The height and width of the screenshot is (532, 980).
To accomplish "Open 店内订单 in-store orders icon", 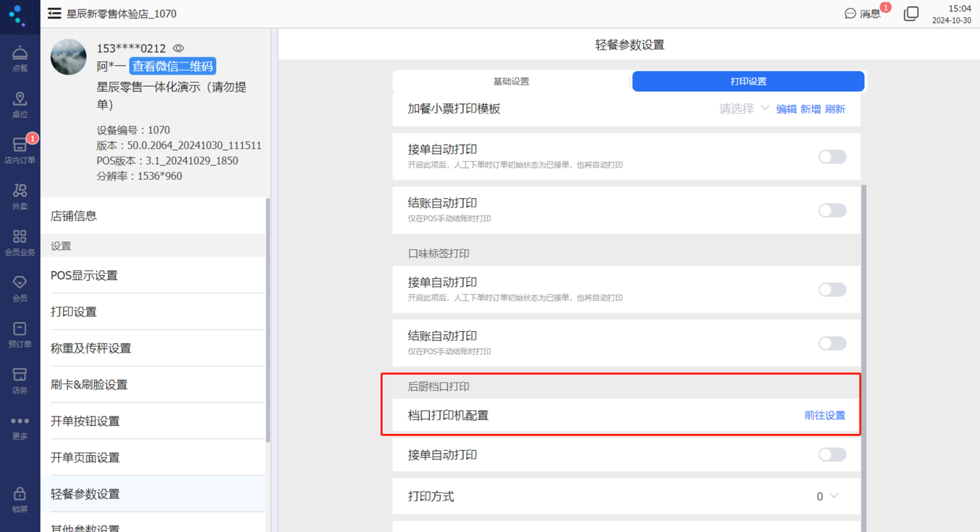I will (x=20, y=150).
